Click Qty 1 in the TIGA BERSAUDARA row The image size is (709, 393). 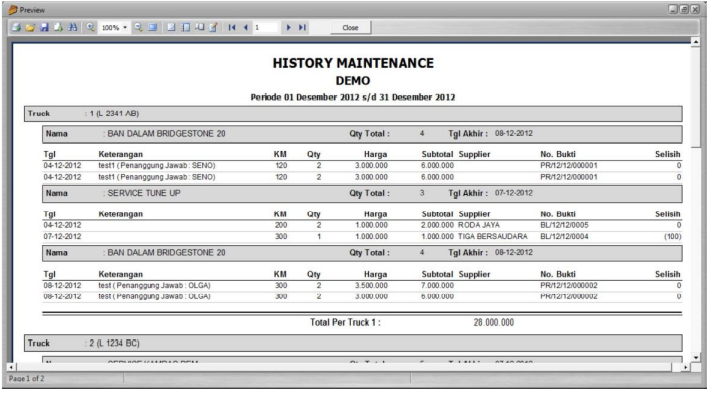319,237
